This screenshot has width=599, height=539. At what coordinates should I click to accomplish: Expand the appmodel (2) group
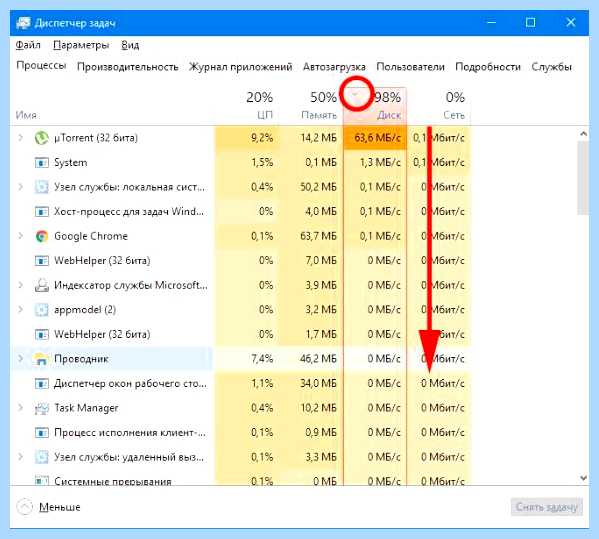pyautogui.click(x=21, y=310)
